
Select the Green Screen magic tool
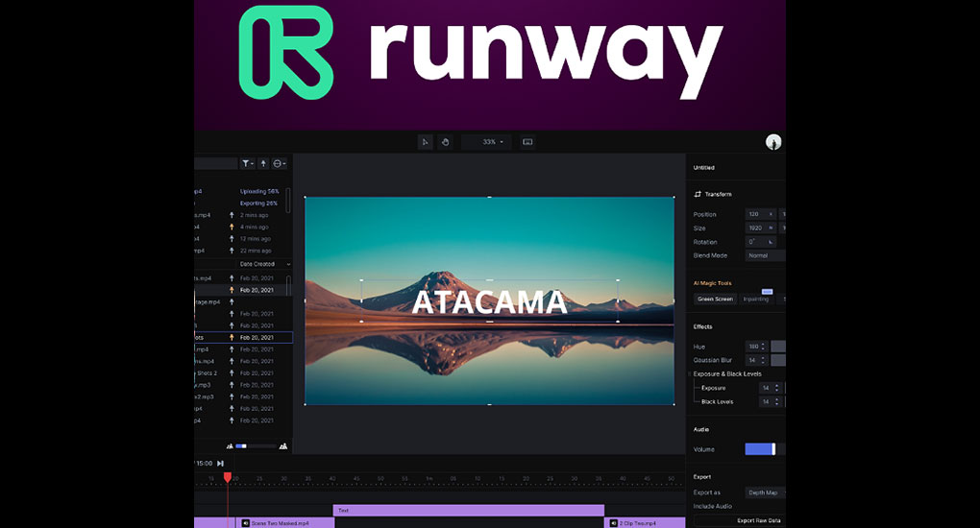pos(714,299)
